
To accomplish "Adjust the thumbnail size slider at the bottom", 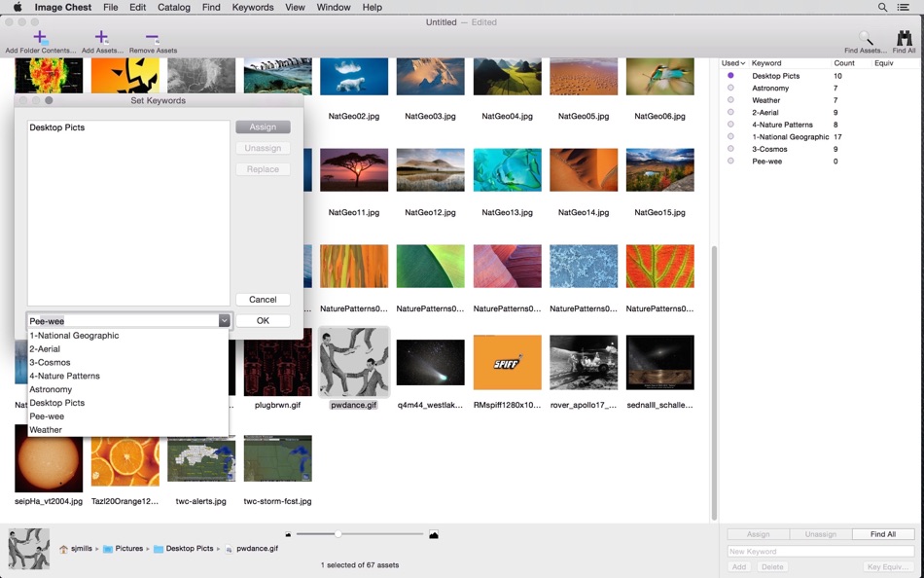I will pos(338,533).
